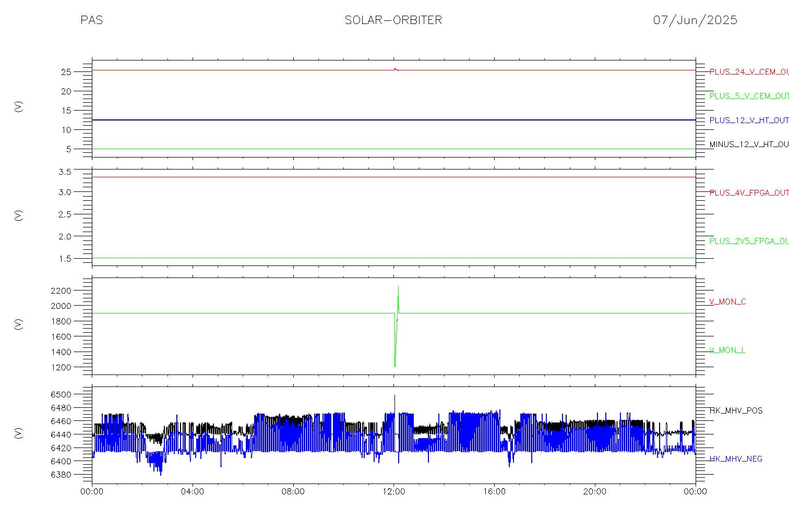Click the 1.5 tick on the FPGA plot
This screenshot has width=789, height=532.
(x=65, y=259)
